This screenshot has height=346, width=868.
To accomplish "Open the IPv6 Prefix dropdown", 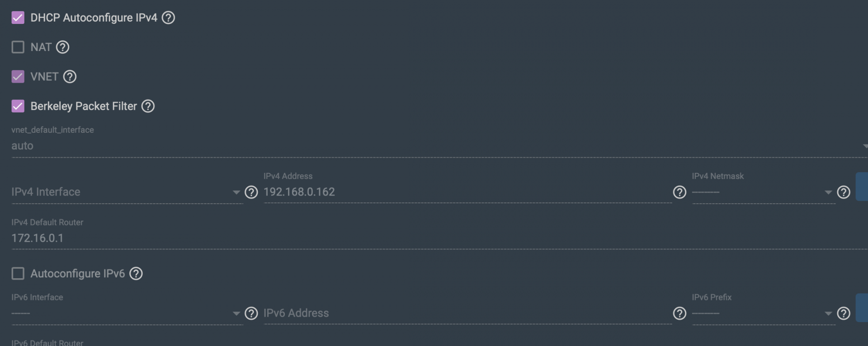I will click(763, 313).
